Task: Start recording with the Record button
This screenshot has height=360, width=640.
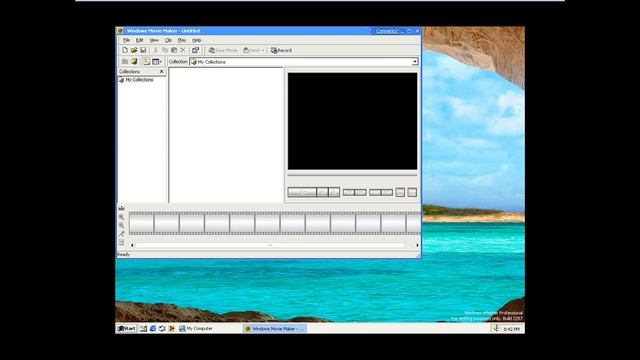Action: tap(281, 50)
